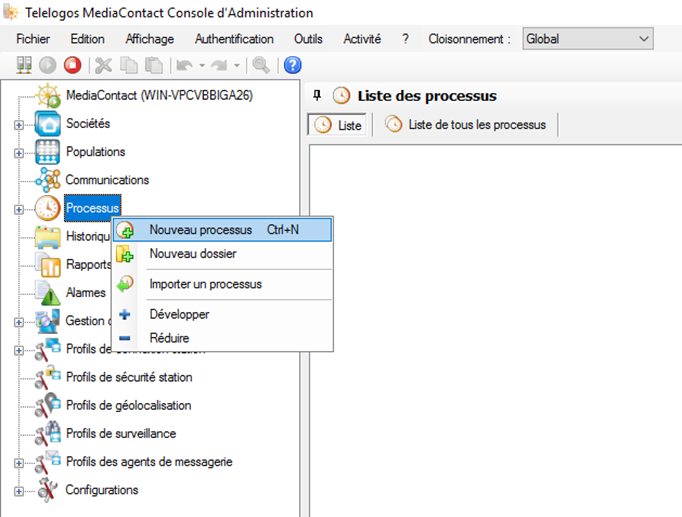Click the server connection toolbar icon

23,65
